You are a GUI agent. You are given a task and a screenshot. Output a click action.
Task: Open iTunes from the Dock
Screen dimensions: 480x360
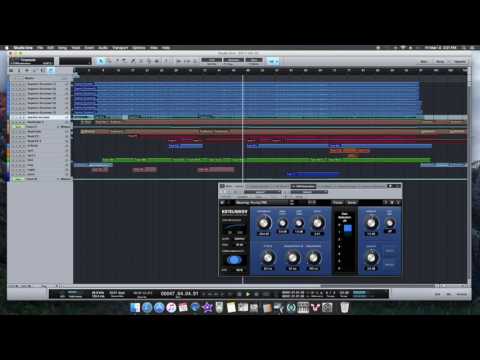click(x=171, y=308)
